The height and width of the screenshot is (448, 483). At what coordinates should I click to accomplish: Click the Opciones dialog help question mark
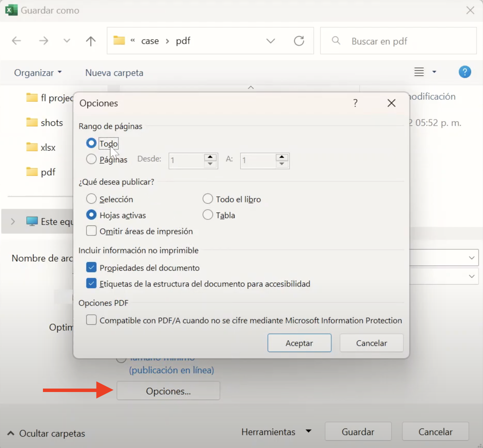point(355,103)
